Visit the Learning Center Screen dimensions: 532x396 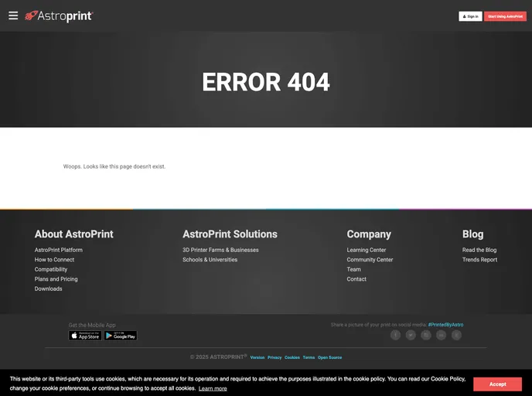pyautogui.click(x=366, y=250)
